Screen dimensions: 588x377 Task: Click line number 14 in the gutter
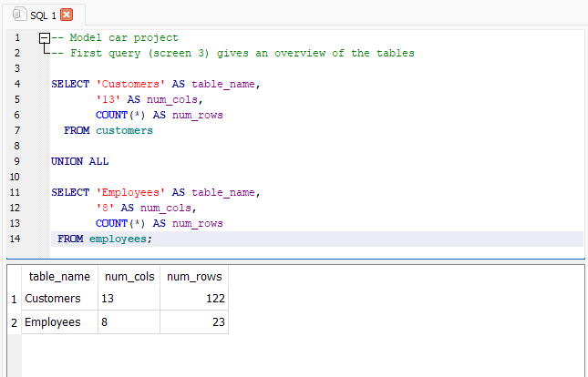click(15, 239)
